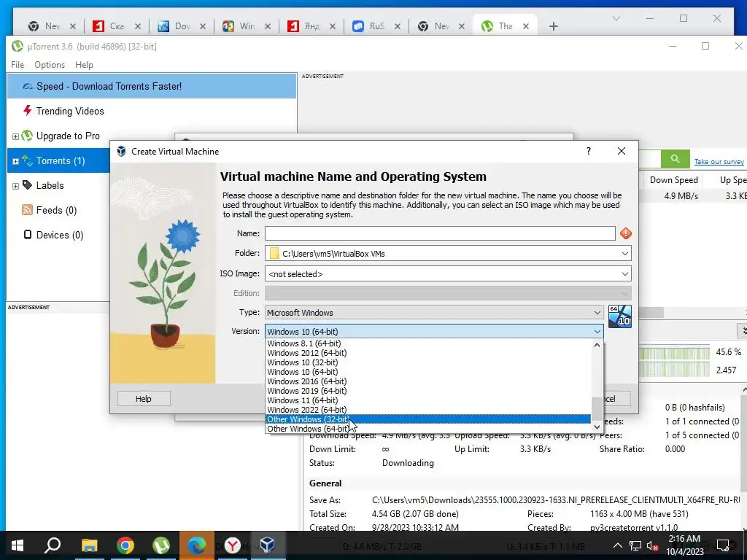747x560 pixels.
Task: Click the green search button in uTorrent
Action: (675, 159)
